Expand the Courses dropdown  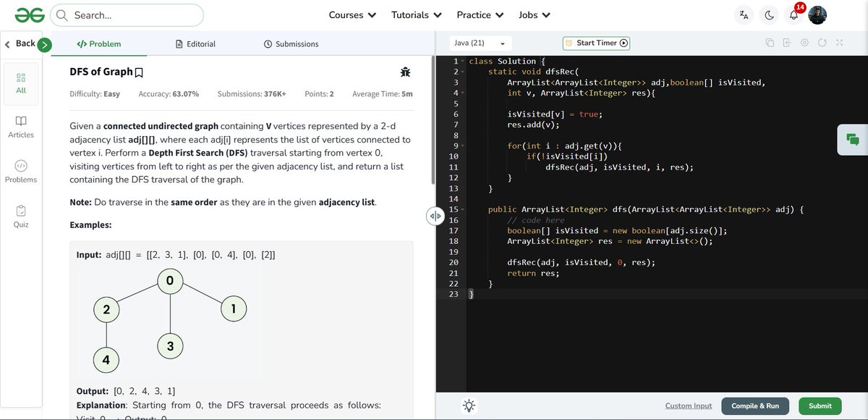352,14
